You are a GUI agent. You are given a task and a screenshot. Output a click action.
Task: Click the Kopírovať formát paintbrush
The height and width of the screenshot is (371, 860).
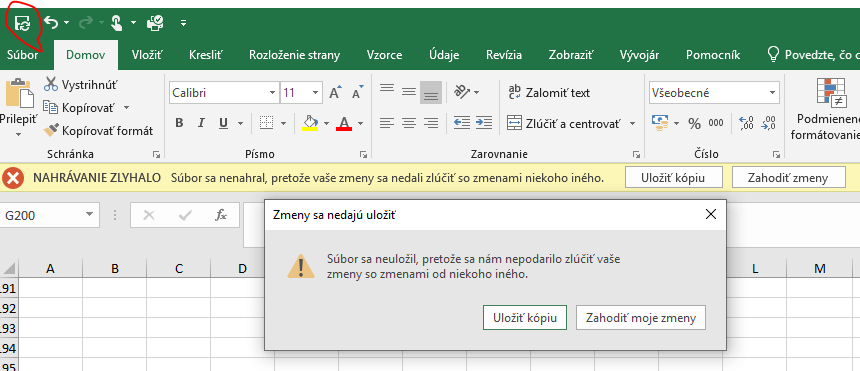[x=51, y=130]
